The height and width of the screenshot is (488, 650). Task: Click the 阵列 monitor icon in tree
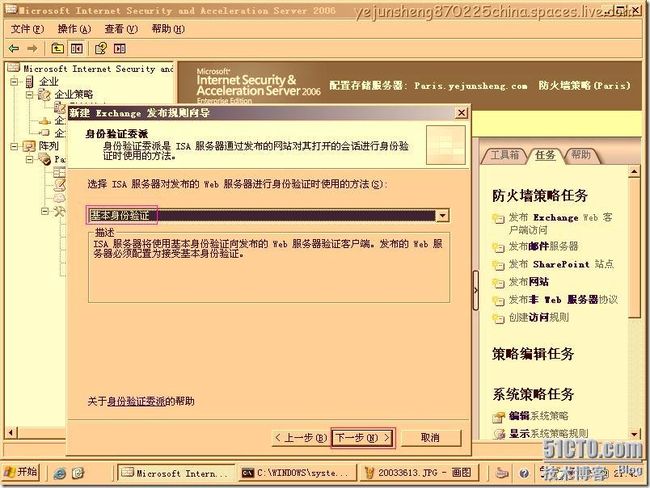point(29,146)
